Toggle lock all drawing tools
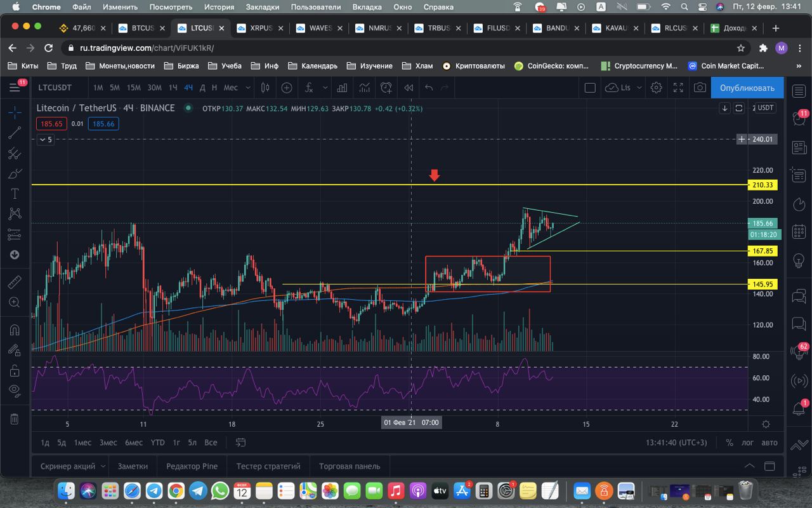This screenshot has width=812, height=508. pyautogui.click(x=15, y=370)
